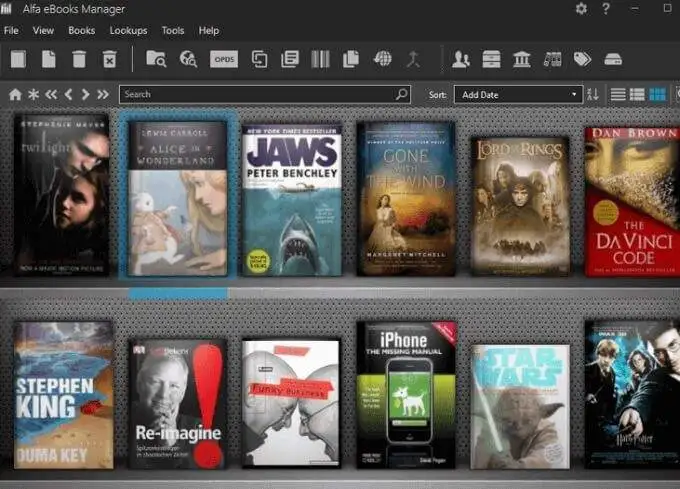
Task: Go to home in navigation bar
Action: coord(15,94)
